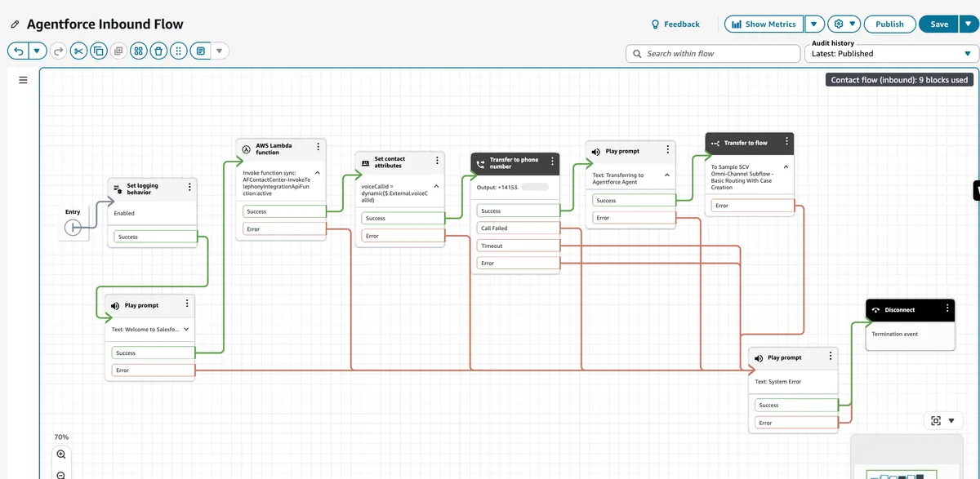The width and height of the screenshot is (980, 479).
Task: Expand the Welcome to Salesforce prompt text
Action: click(187, 330)
